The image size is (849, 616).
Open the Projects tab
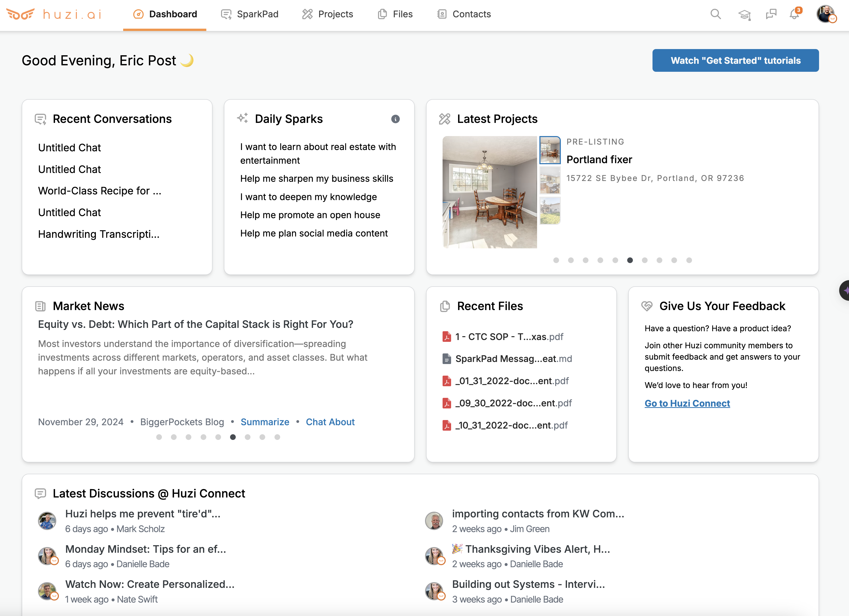pyautogui.click(x=328, y=14)
